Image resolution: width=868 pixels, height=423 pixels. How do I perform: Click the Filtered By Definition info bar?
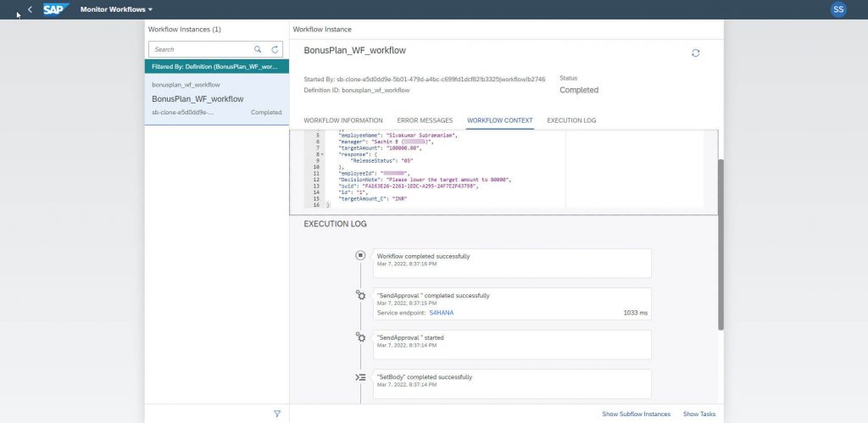click(216, 66)
